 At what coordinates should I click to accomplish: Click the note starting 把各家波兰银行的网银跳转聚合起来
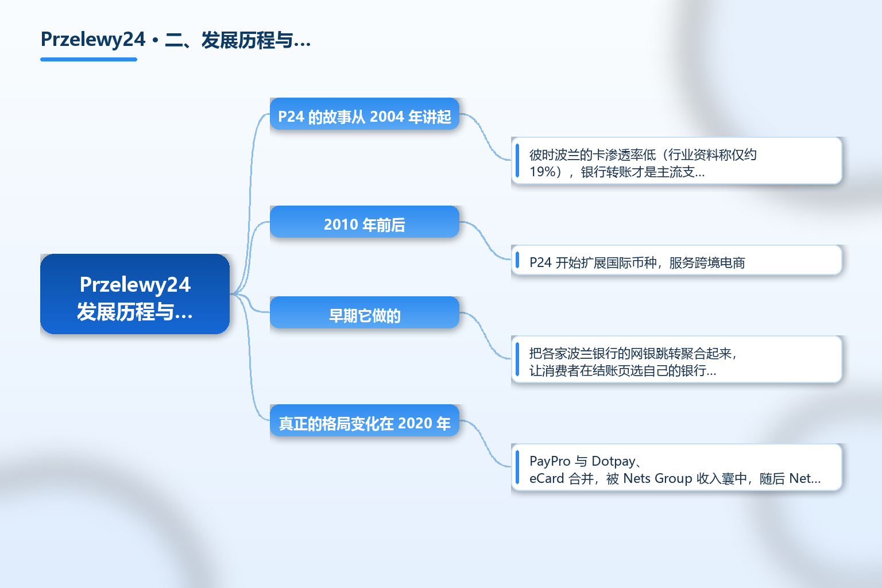pyautogui.click(x=676, y=359)
